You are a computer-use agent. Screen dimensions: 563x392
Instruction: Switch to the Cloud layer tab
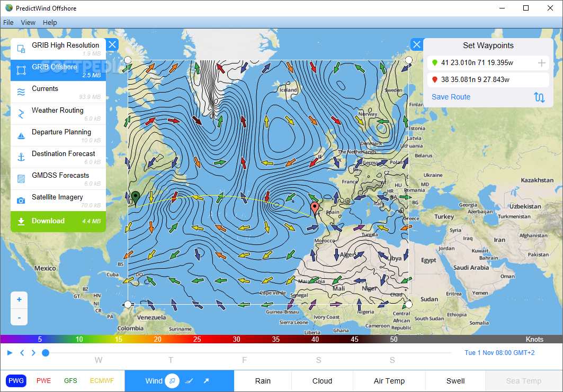coord(322,381)
